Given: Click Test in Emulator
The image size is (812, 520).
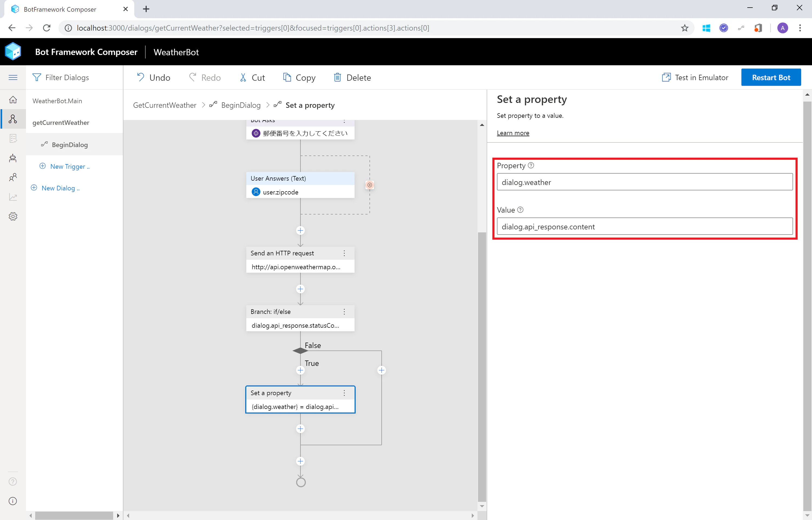Looking at the screenshot, I should [695, 78].
